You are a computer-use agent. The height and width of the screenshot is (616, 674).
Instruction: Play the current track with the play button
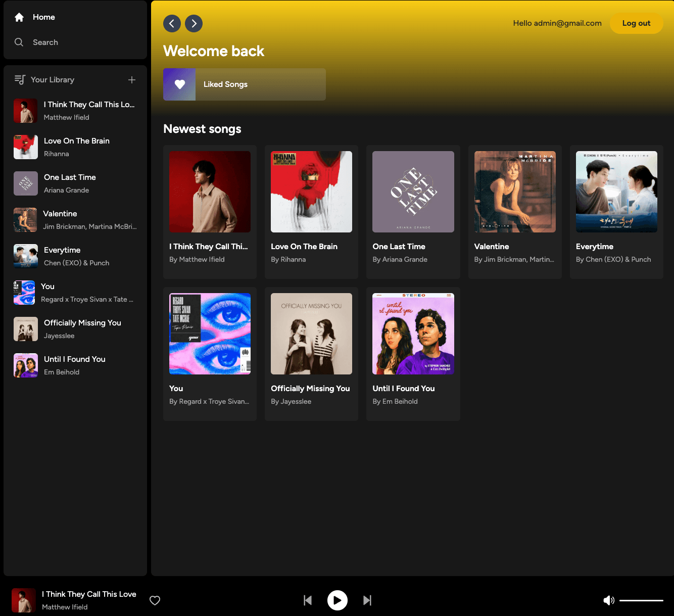[337, 600]
